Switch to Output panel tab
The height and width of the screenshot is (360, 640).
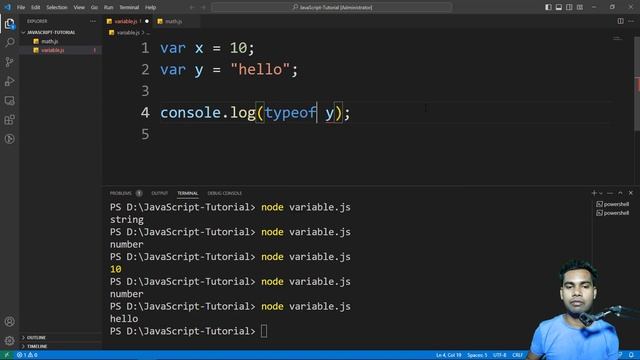point(160,193)
